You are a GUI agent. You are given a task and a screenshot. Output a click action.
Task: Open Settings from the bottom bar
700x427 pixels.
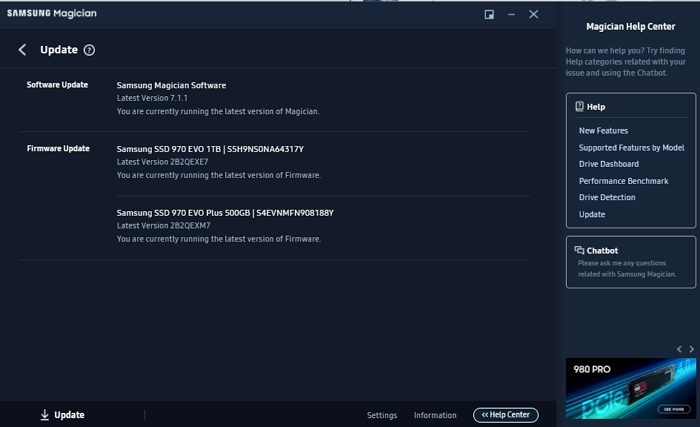click(x=382, y=415)
